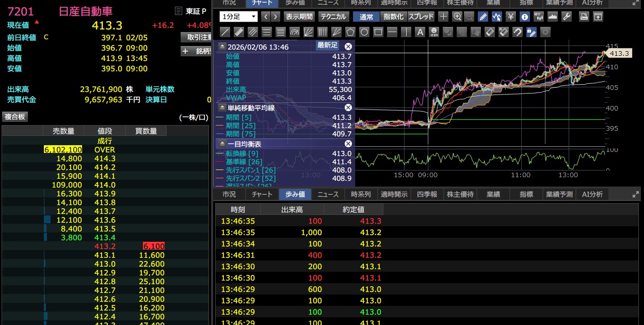Collapse the 単純移動平均線 section
The height and width of the screenshot is (325, 644).
pyautogui.click(x=222, y=107)
